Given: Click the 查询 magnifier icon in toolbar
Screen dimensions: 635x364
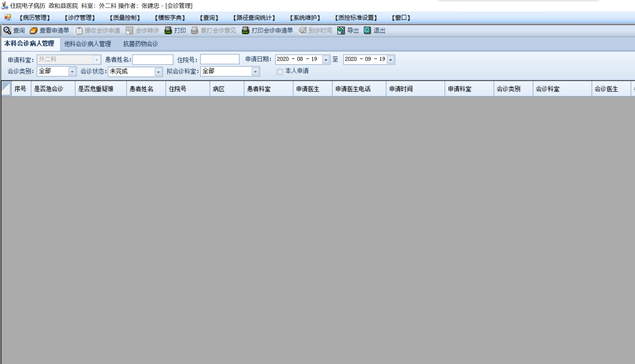Looking at the screenshot, I should [7, 30].
